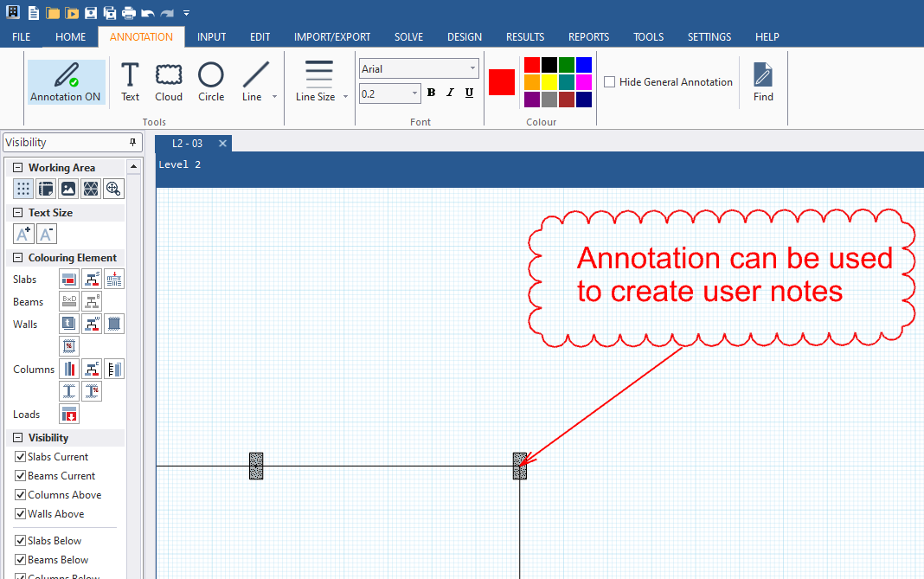
Task: Select the Circle annotation tool
Action: point(211,82)
